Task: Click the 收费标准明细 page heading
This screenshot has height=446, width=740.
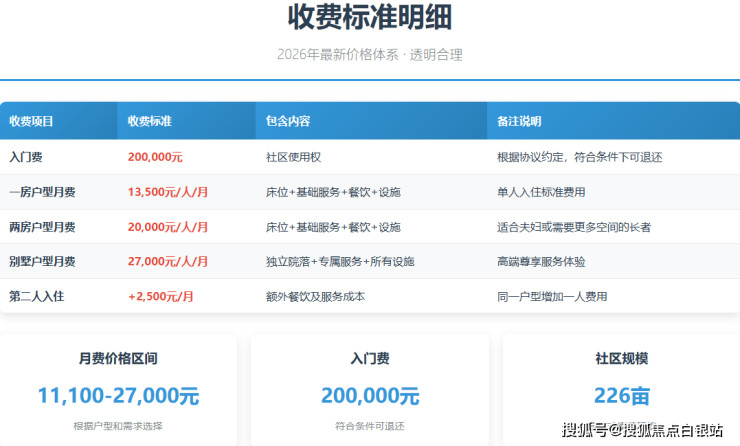Action: pos(369,18)
